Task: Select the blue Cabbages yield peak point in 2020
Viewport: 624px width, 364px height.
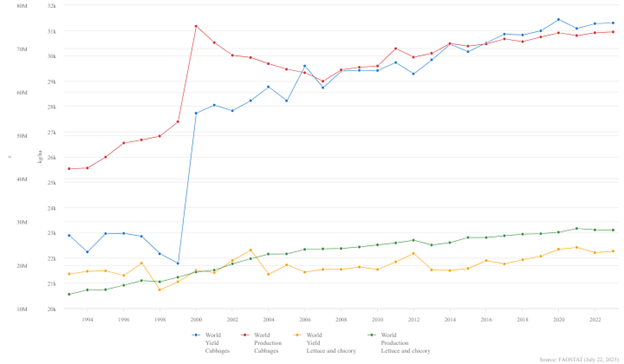Action: [x=558, y=19]
